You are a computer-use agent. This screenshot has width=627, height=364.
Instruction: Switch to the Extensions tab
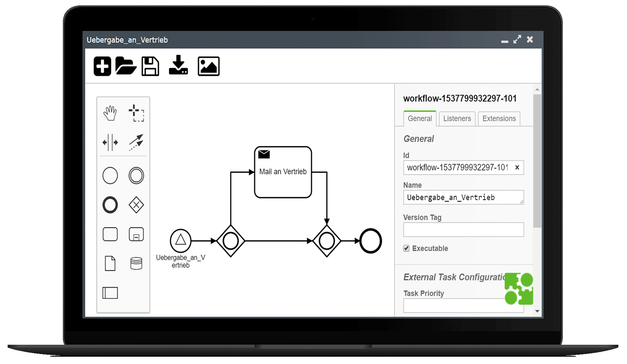pyautogui.click(x=499, y=119)
